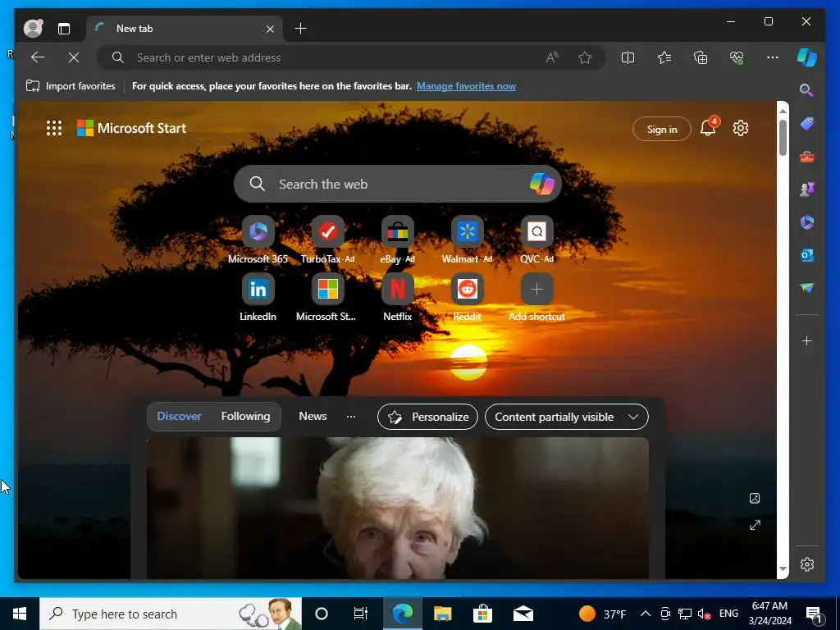This screenshot has height=630, width=840.
Task: Open the tab actions menu icon
Action: click(64, 29)
